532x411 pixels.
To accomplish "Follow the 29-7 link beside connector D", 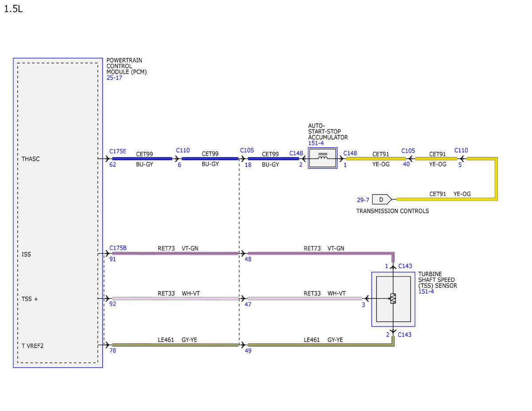I will [x=363, y=200].
